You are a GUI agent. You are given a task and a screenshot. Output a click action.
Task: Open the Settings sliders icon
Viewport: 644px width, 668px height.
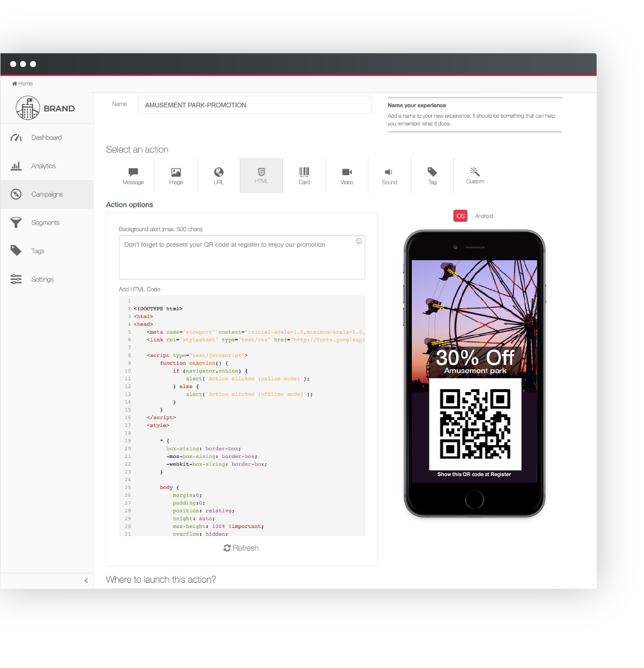click(x=16, y=279)
